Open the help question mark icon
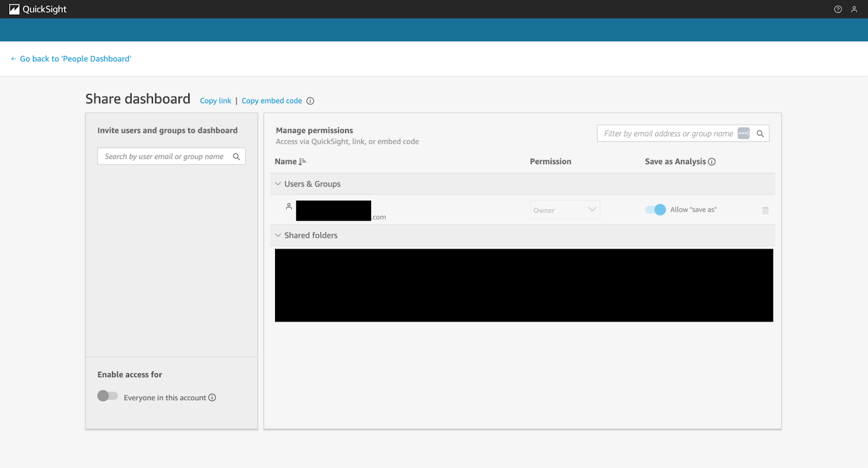Viewport: 868px width, 468px height. (x=838, y=9)
